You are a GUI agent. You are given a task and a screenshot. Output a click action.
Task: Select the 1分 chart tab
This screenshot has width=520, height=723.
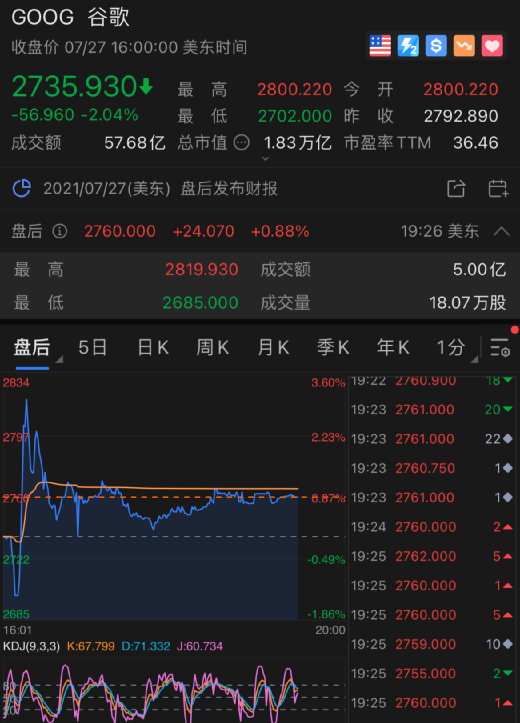point(451,347)
